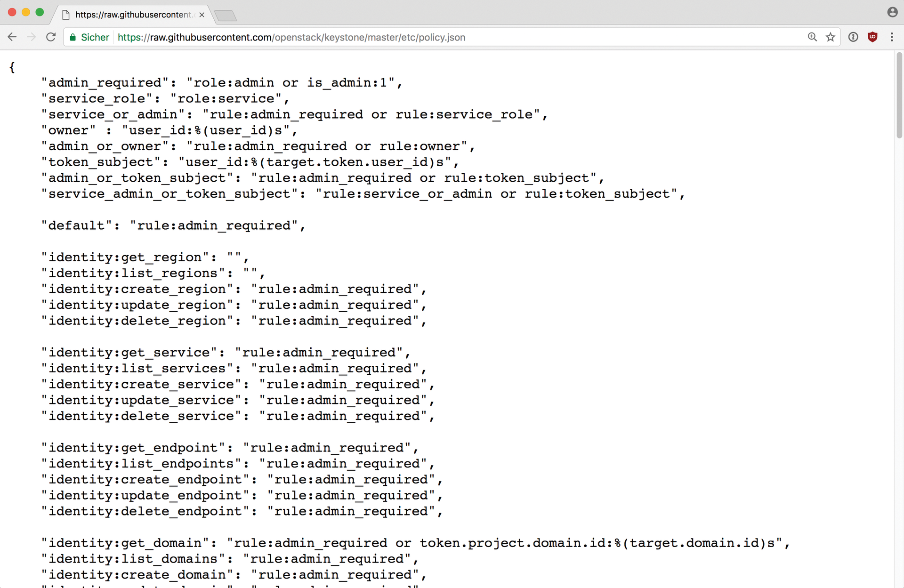Close the raw.githubusercontent tab
Viewport: 904px width, 588px height.
pyautogui.click(x=202, y=15)
